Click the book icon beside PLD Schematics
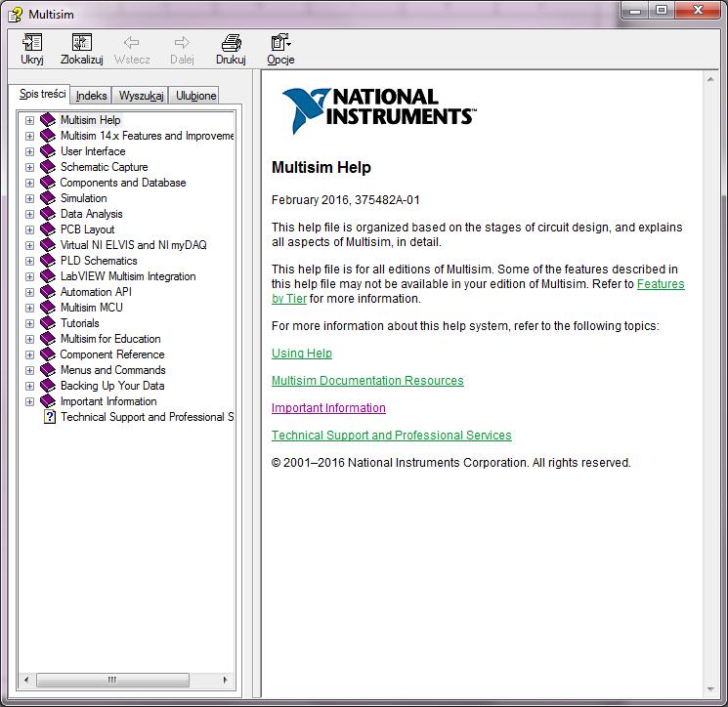 pos(48,261)
